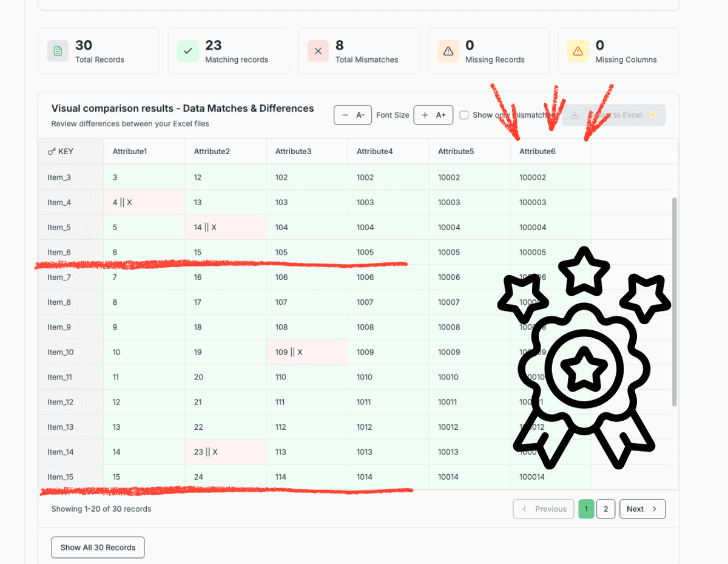Click the Total Records document icon
728x564 pixels.
pos(57,51)
